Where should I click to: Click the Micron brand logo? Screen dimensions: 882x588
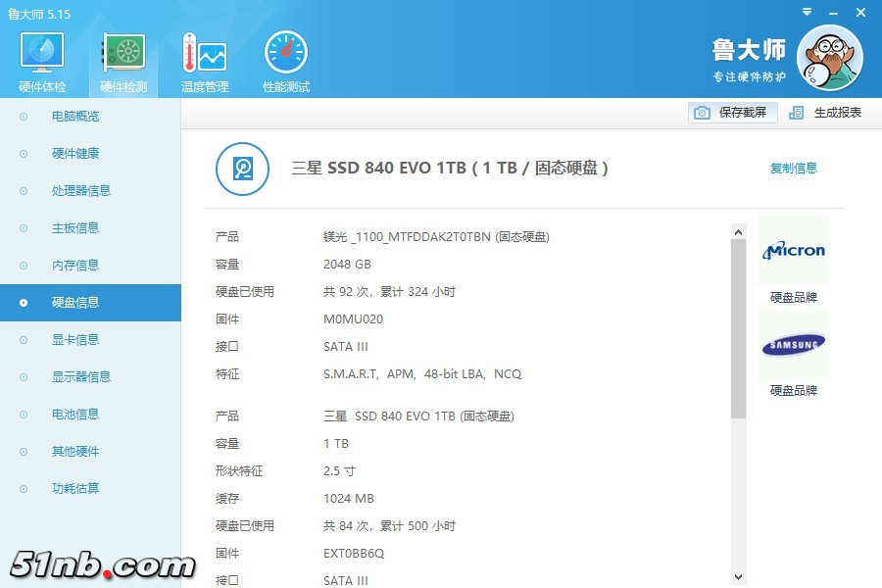794,251
